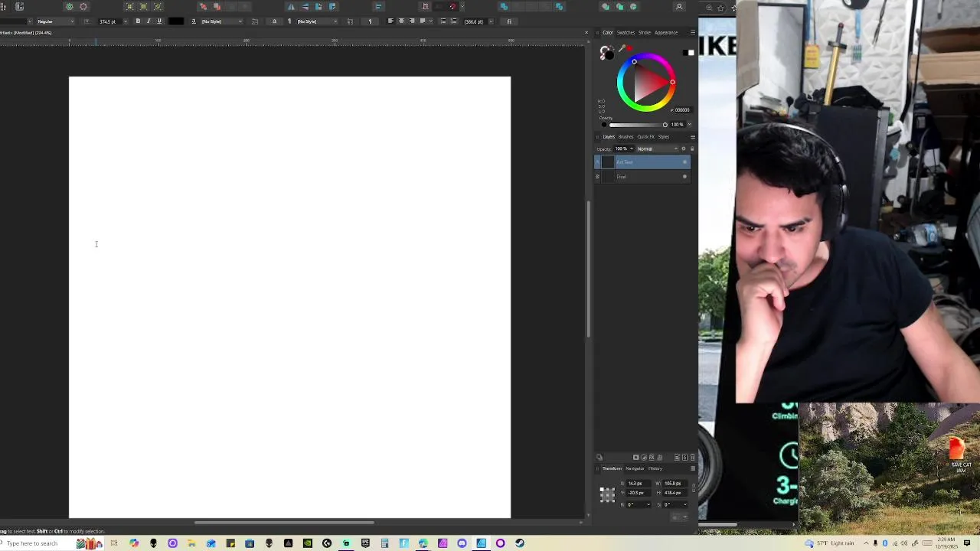Open the layer opacity 100% dropdown
The width and height of the screenshot is (980, 551).
pos(632,148)
